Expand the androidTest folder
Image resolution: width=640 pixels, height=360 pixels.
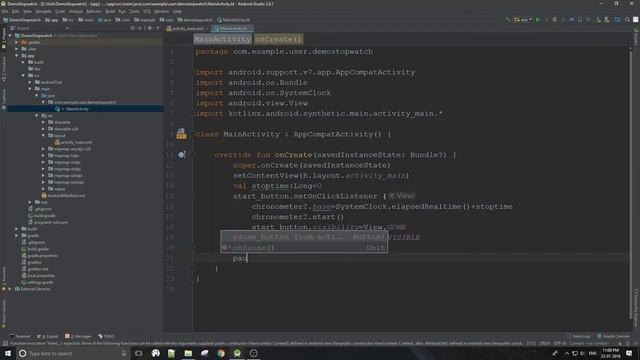coord(30,82)
